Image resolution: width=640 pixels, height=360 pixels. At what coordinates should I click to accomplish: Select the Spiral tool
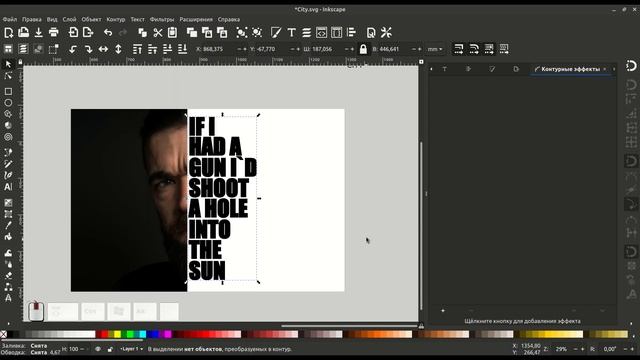[8, 137]
